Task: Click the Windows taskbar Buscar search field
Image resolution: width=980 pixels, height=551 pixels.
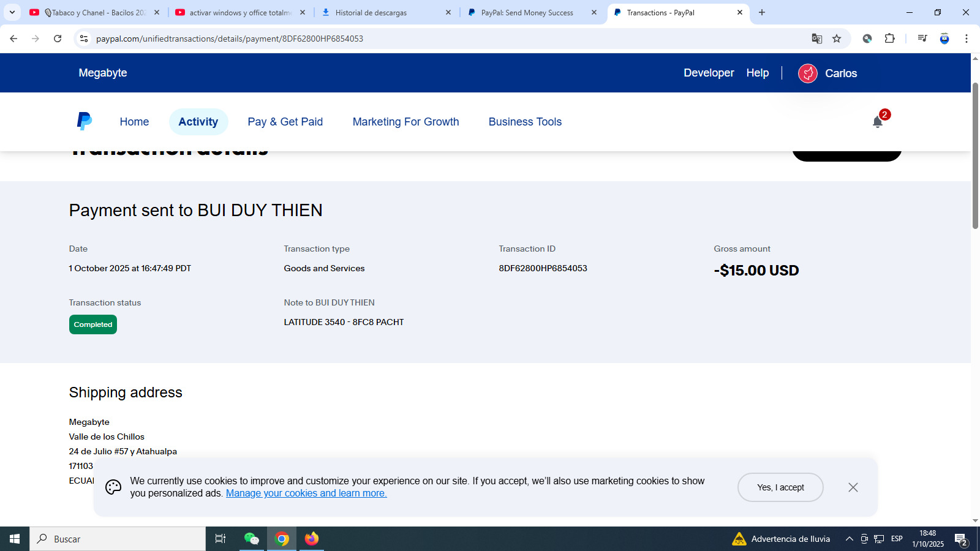Action: [x=118, y=539]
